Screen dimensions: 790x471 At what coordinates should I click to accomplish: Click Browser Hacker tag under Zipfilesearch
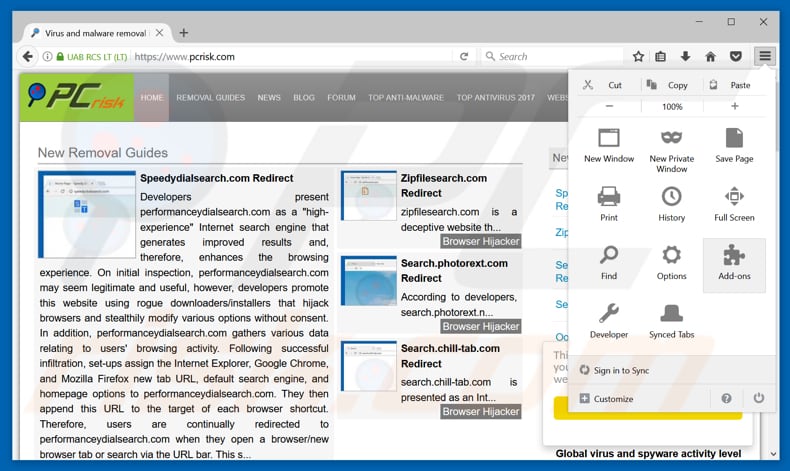(x=481, y=241)
